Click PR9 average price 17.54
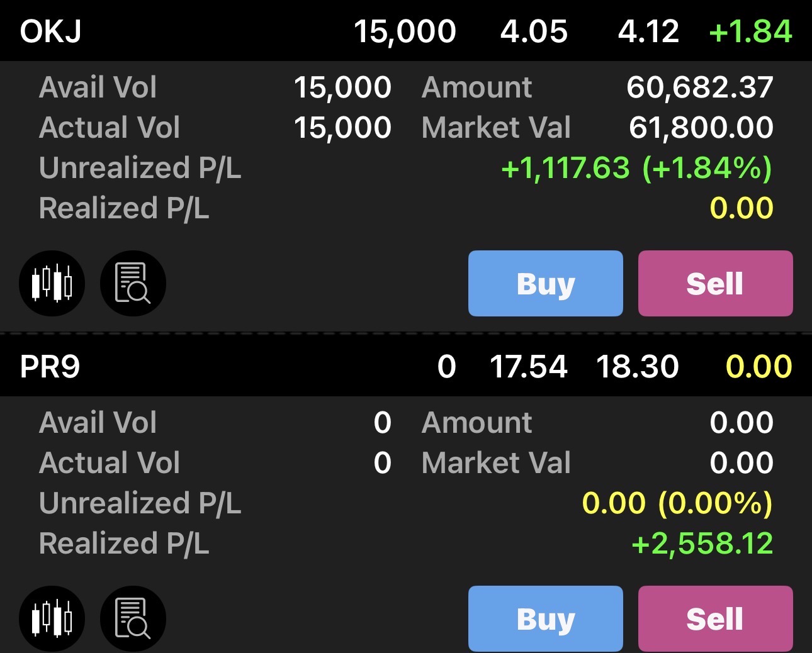The height and width of the screenshot is (653, 812). [528, 366]
